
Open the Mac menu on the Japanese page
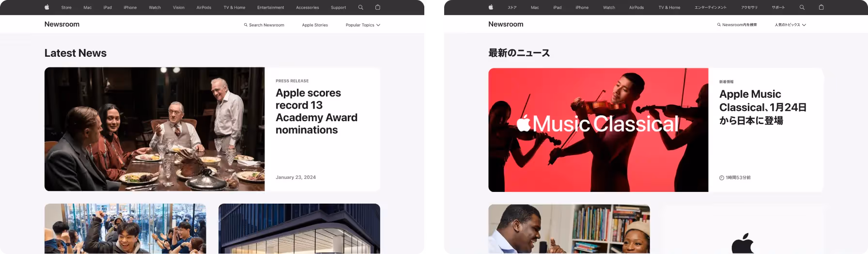535,8
